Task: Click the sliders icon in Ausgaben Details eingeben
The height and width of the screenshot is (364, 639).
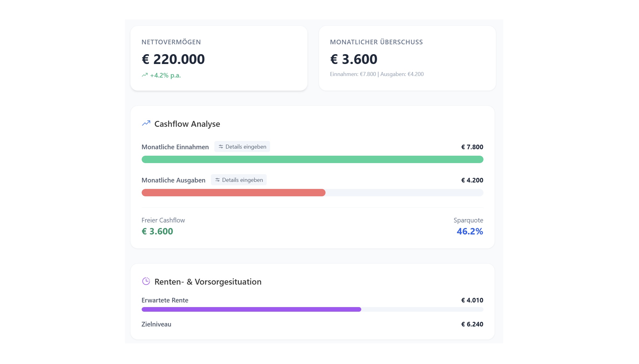Action: coord(217,180)
